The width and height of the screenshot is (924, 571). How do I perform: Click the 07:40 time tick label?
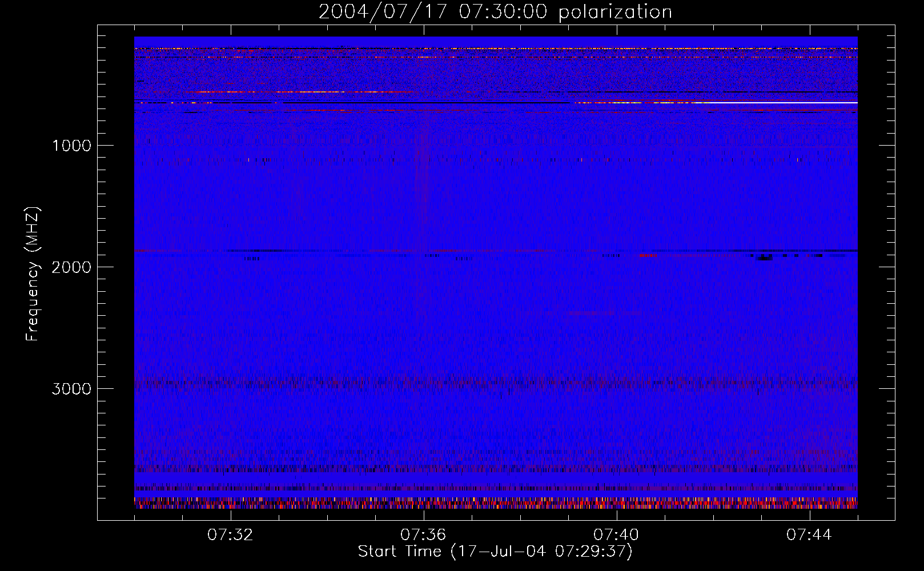point(616,535)
